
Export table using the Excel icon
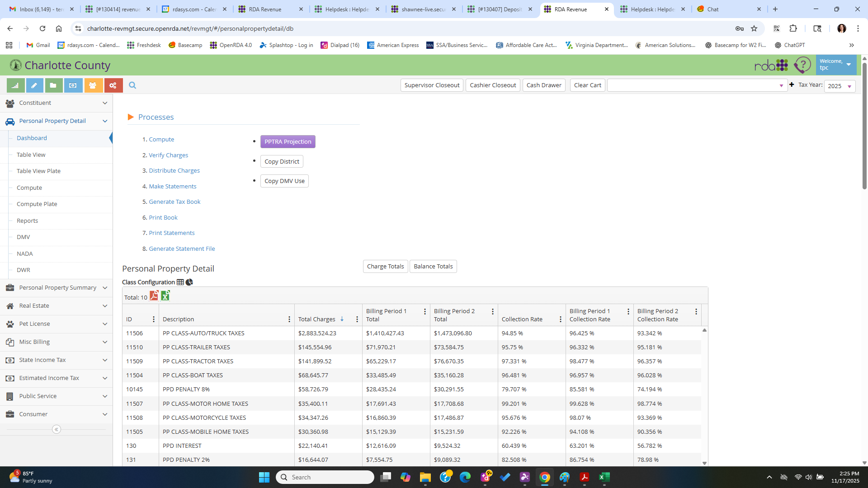click(165, 296)
